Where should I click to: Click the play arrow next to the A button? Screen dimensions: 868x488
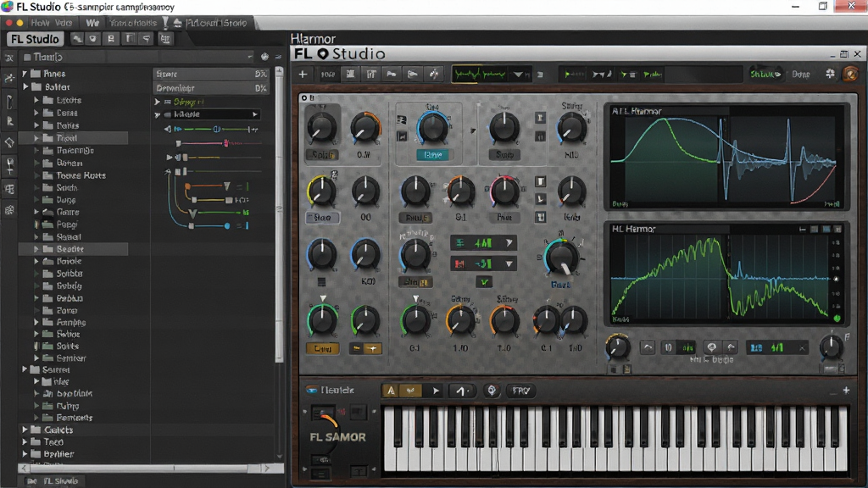pyautogui.click(x=436, y=391)
